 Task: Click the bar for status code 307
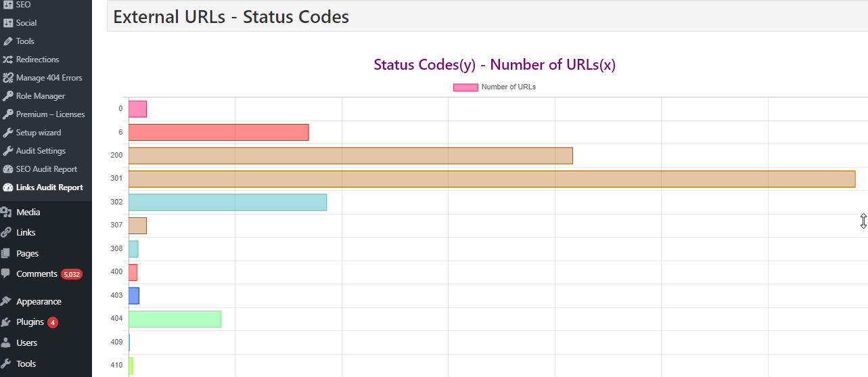pyautogui.click(x=137, y=225)
